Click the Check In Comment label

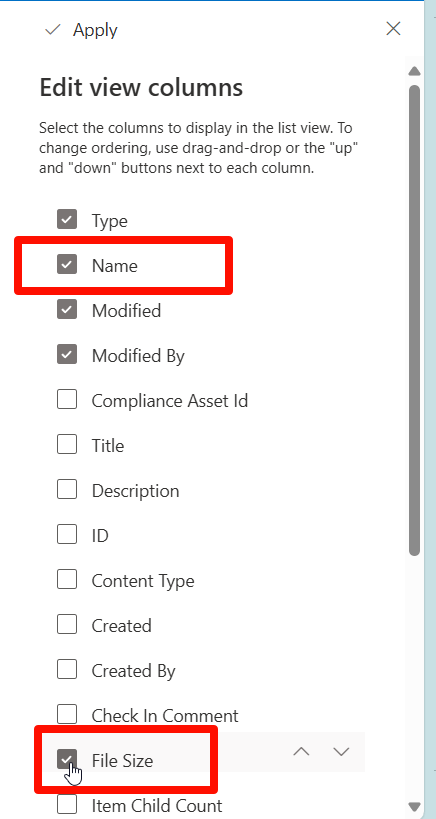pos(165,716)
